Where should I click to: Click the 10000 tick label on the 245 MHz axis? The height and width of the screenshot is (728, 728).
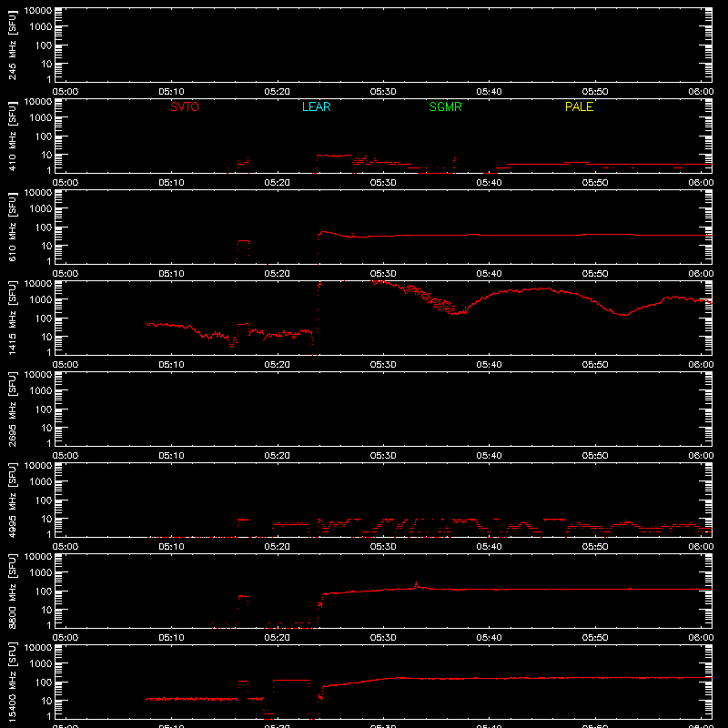pos(38,11)
